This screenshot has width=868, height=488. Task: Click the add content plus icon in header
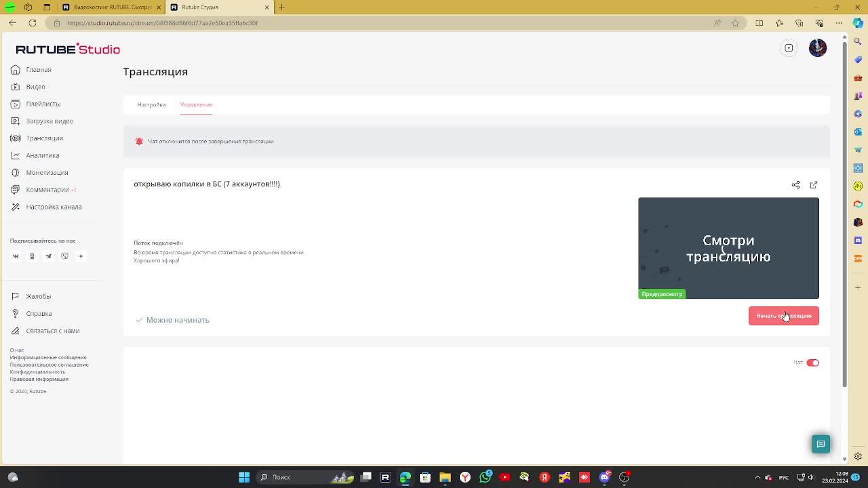click(789, 48)
